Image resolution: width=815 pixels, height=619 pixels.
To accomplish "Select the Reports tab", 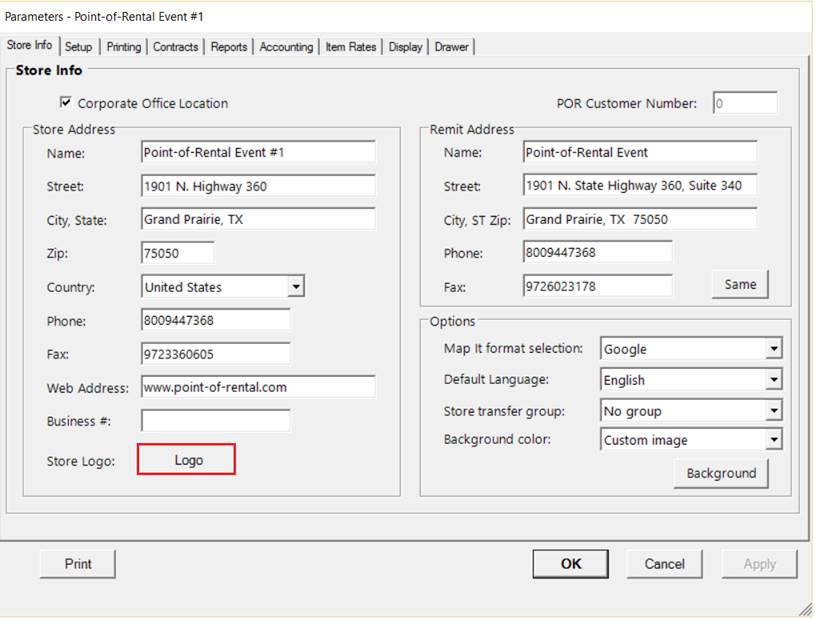I will click(x=229, y=47).
